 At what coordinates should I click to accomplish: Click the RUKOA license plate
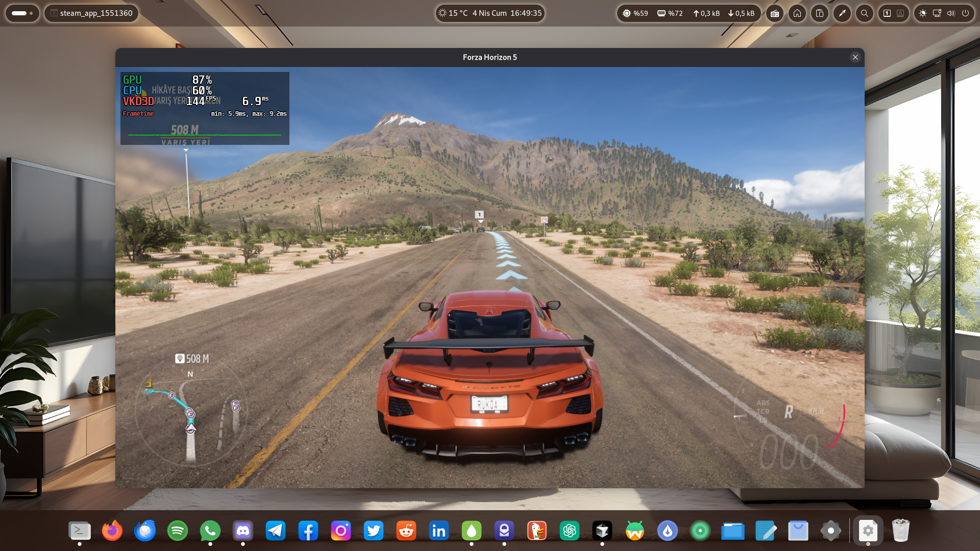point(489,405)
